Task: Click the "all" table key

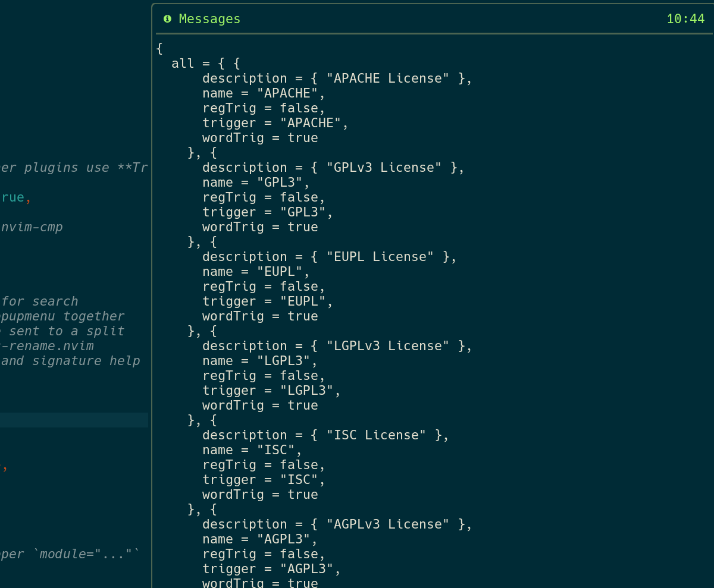Action: 181,63
